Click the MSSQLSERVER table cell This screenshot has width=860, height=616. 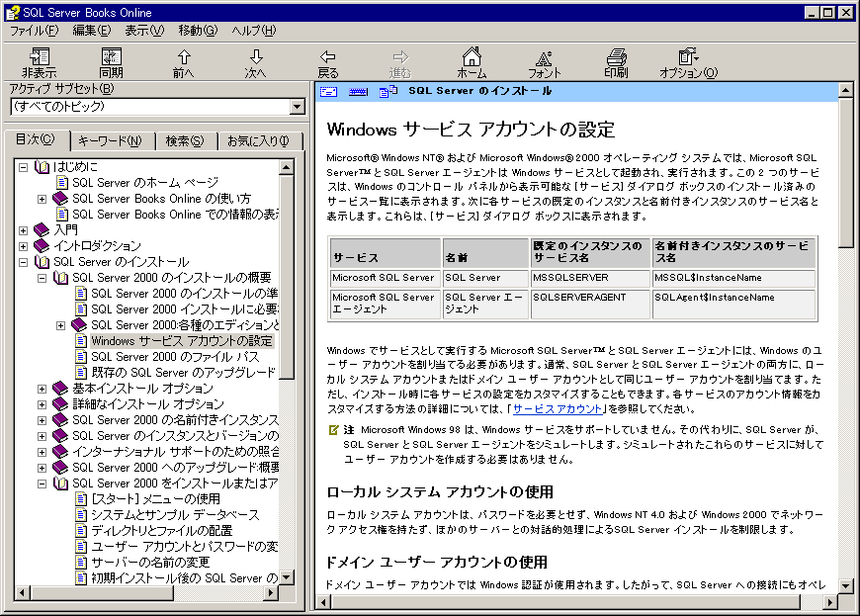590,278
